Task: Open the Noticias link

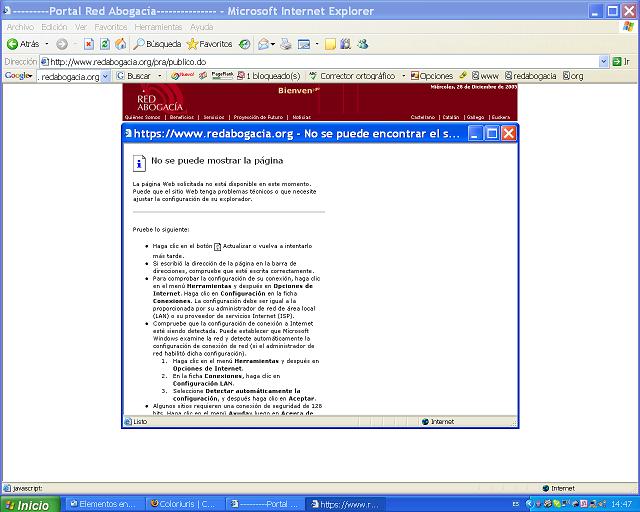Action: [x=302, y=117]
